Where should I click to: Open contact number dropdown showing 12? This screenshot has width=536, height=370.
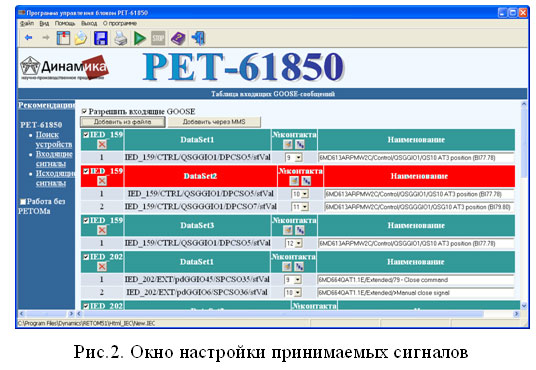(x=294, y=243)
